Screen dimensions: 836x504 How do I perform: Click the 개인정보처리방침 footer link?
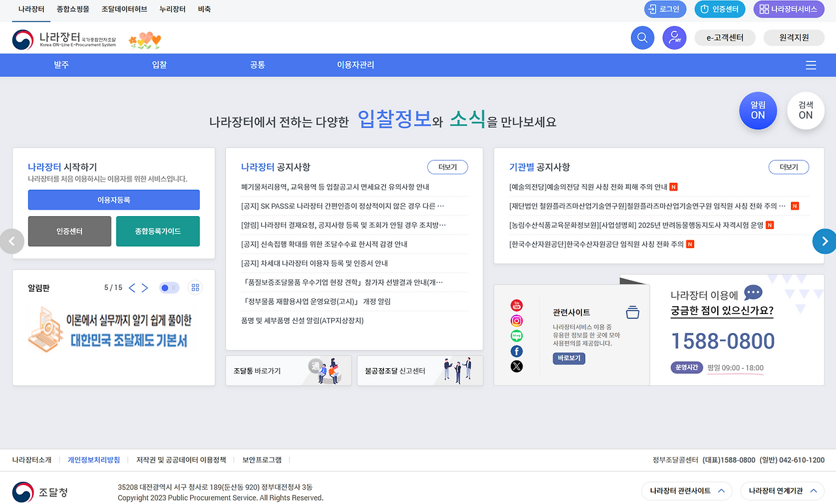coord(94,460)
